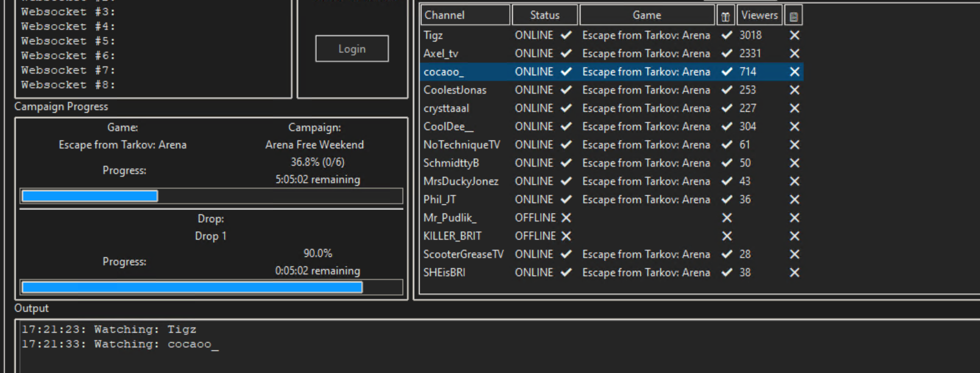980x373 pixels.
Task: Click the 'Arena Free Weekend' campaign name
Action: pyautogui.click(x=314, y=145)
